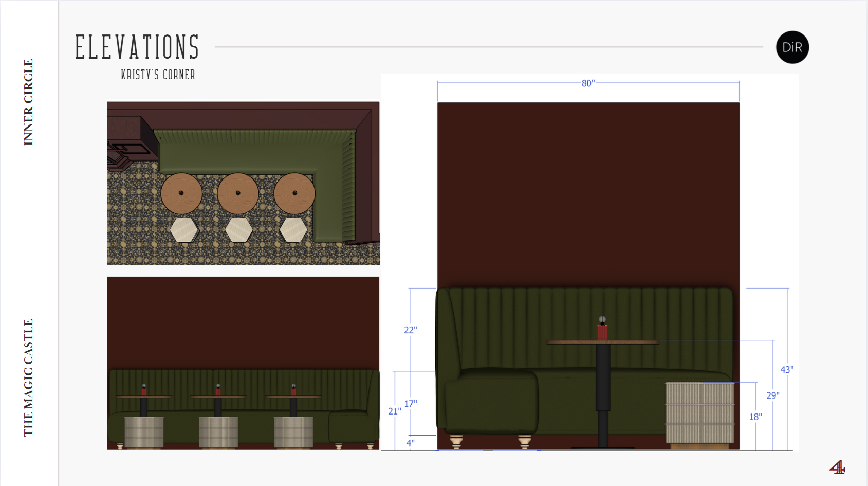This screenshot has height=486, width=868.
Task: Click the ELEVATIONS heading
Action: point(137,47)
